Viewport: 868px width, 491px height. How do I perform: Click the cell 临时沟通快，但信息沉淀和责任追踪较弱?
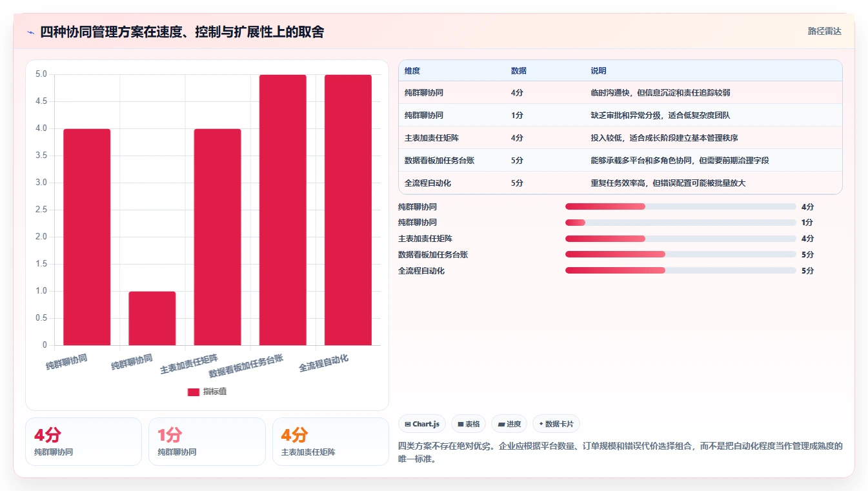661,93
